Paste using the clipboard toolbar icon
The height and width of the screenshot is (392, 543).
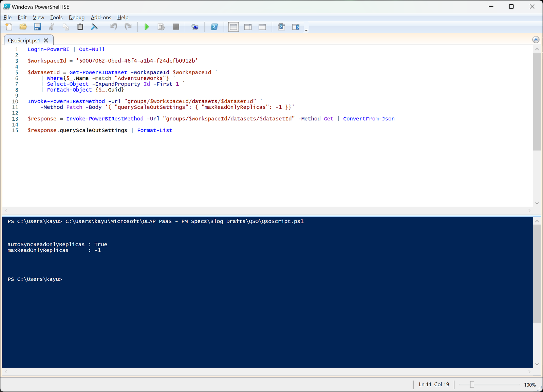(80, 27)
